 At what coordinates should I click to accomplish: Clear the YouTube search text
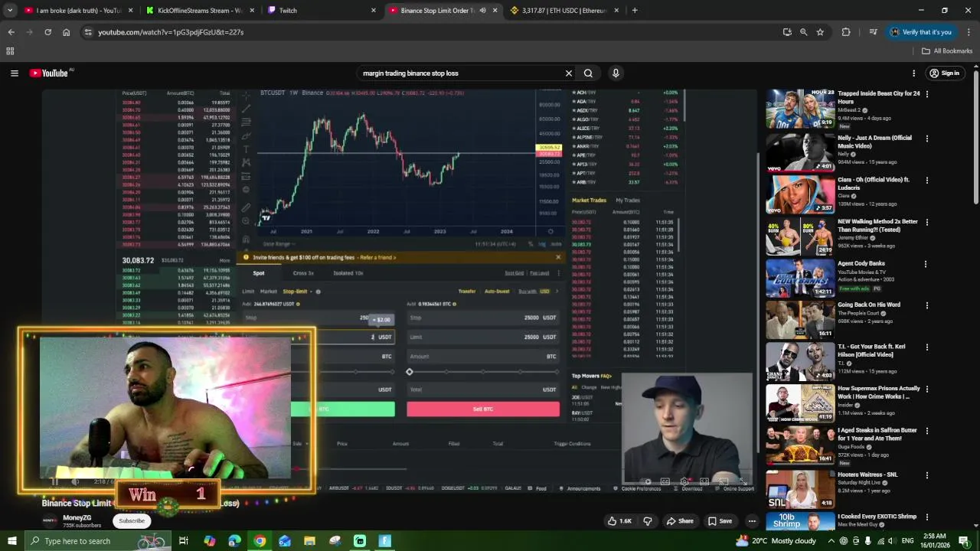569,73
